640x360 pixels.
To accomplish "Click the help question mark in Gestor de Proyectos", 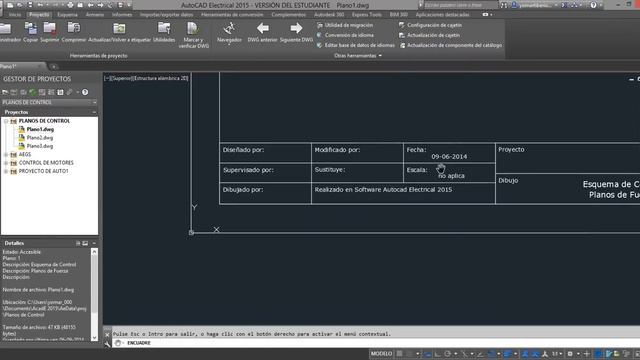I will click(85, 92).
